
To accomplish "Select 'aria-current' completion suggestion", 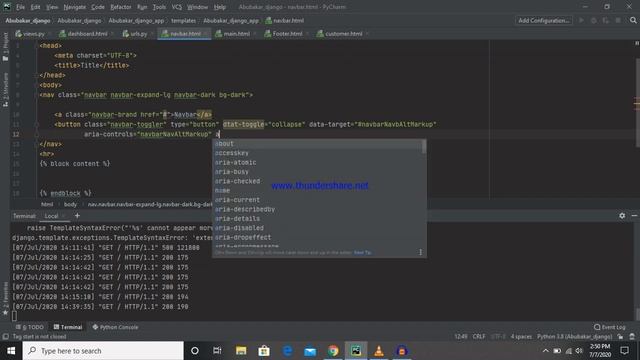I will point(317,200).
